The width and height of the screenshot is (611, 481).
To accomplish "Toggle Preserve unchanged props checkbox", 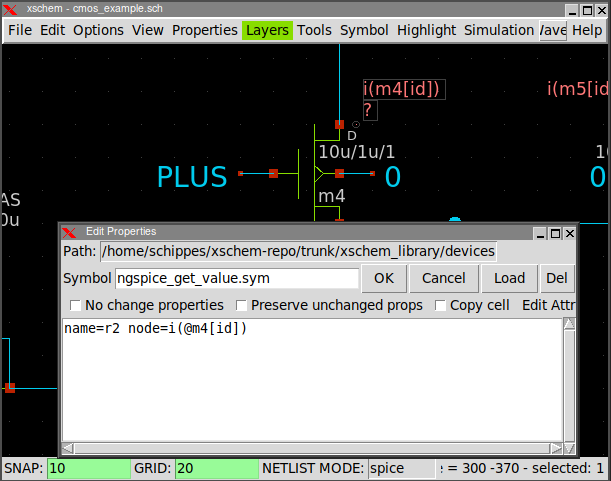I will tap(241, 305).
